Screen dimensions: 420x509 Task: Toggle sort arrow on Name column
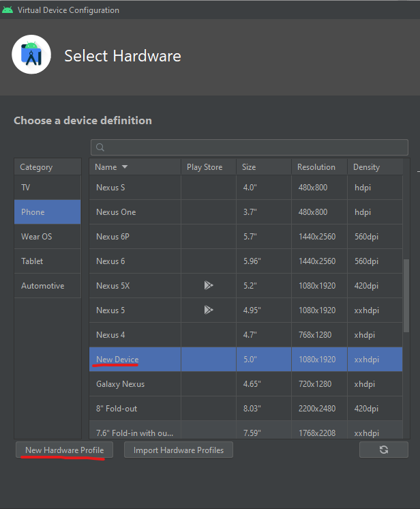pos(125,167)
